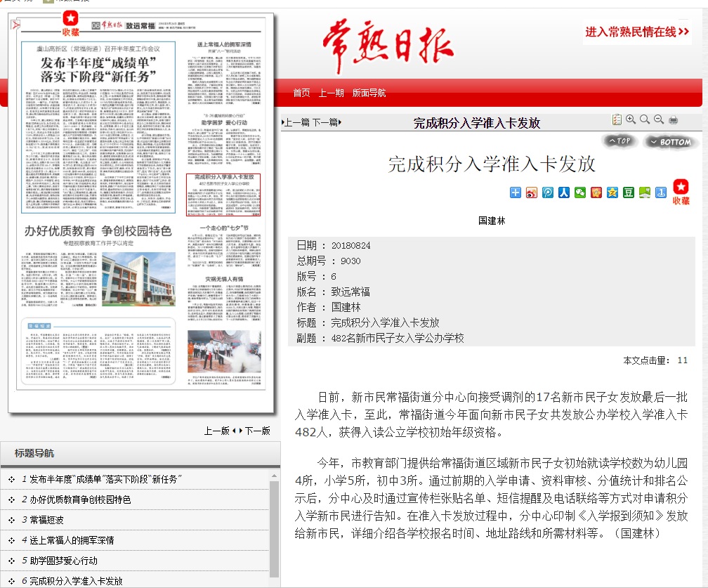Click the zoom out magnifier icon
The height and width of the screenshot is (588, 708).
pyautogui.click(x=659, y=119)
